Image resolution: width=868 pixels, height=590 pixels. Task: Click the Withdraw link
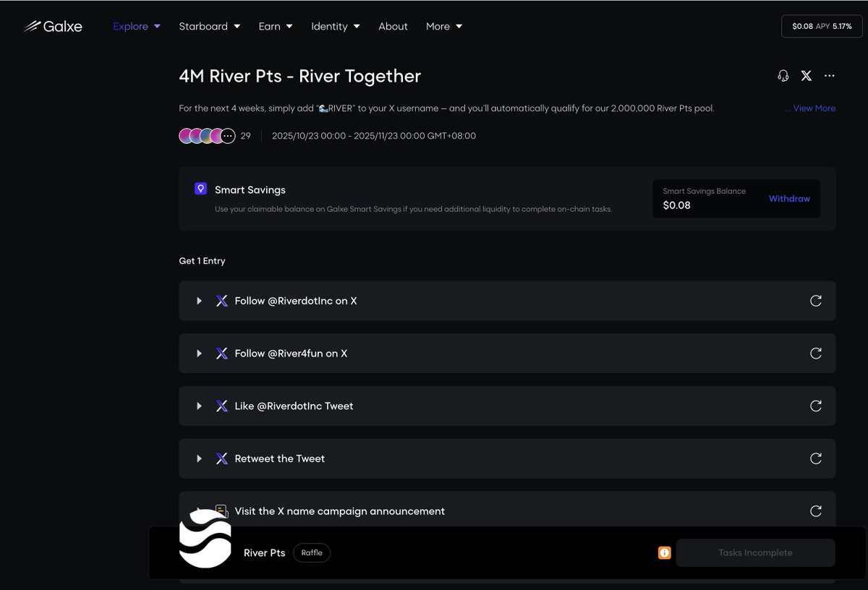tap(789, 199)
